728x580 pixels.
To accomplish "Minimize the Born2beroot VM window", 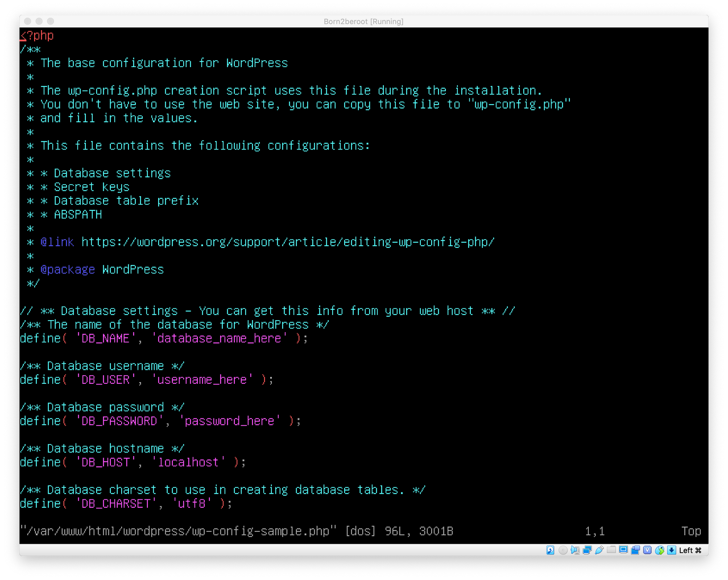I will (39, 21).
